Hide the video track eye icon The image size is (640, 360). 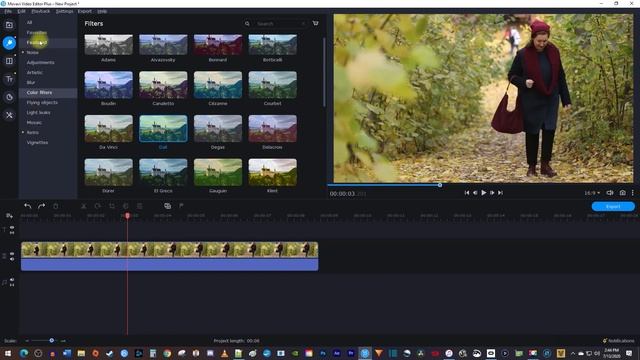(12, 253)
